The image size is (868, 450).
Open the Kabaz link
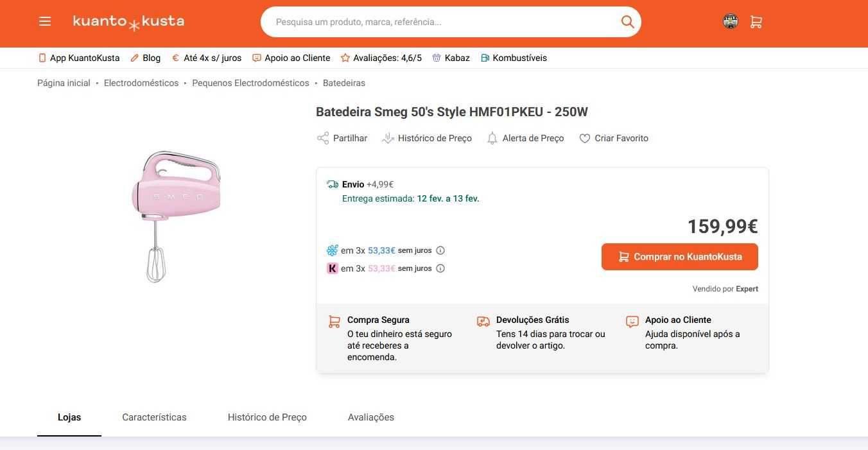pyautogui.click(x=451, y=58)
